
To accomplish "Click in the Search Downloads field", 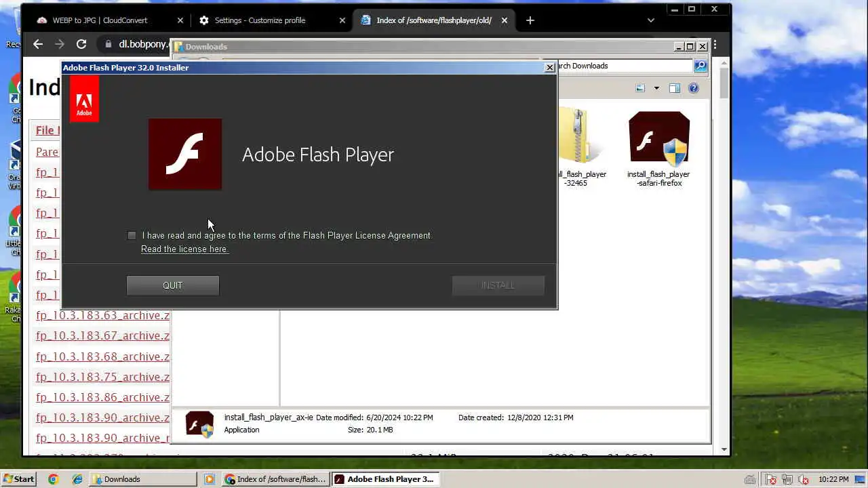I will coord(624,66).
